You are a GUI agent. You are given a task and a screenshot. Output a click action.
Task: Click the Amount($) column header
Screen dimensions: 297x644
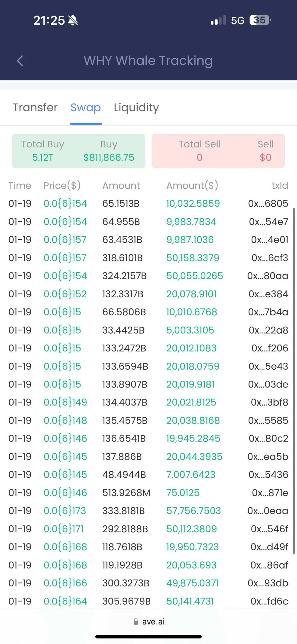pos(192,186)
